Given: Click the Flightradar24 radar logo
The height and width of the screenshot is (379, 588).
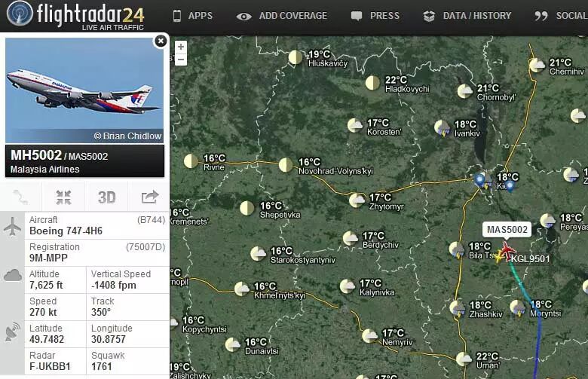Looking at the screenshot, I should (20, 13).
